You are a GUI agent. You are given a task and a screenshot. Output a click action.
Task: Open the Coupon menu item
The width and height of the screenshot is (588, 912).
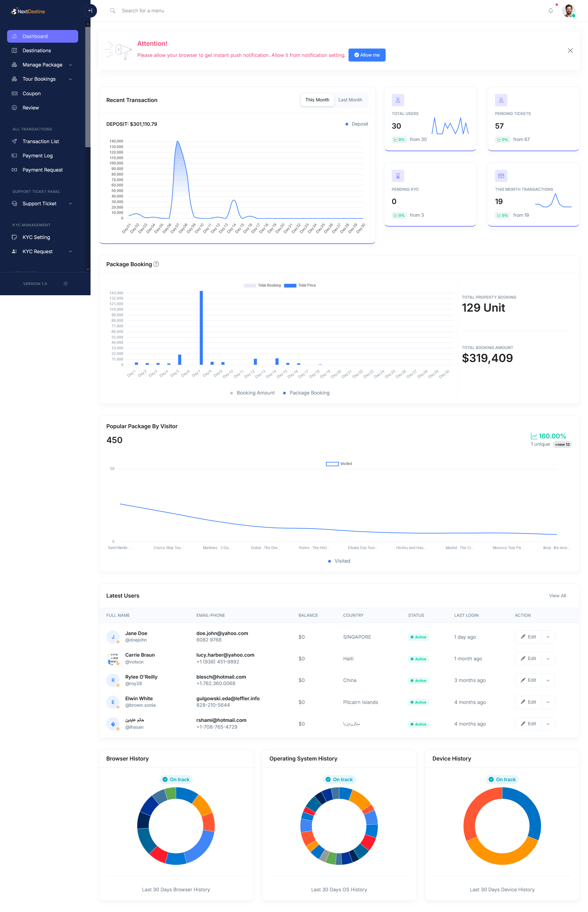pyautogui.click(x=42, y=94)
